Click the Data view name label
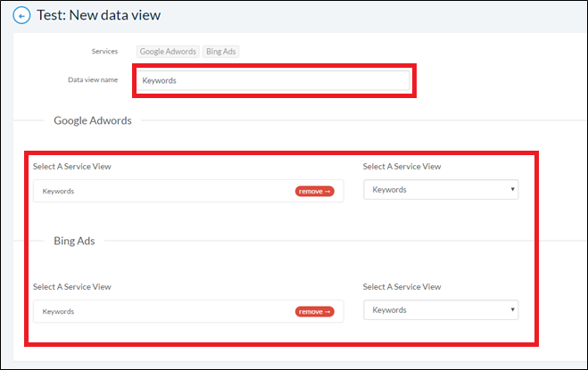The width and height of the screenshot is (588, 370). click(93, 80)
